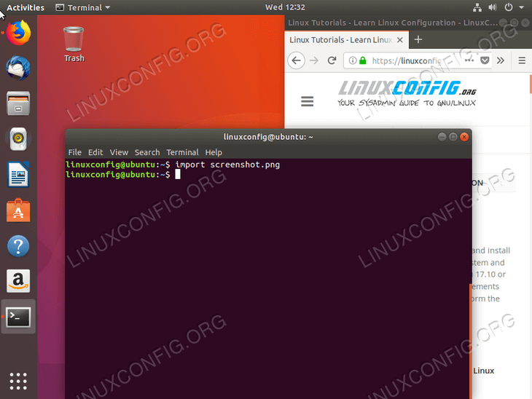Click the LinuxConfig.org logo
Viewport: 532px width, 399px height.
click(407, 93)
